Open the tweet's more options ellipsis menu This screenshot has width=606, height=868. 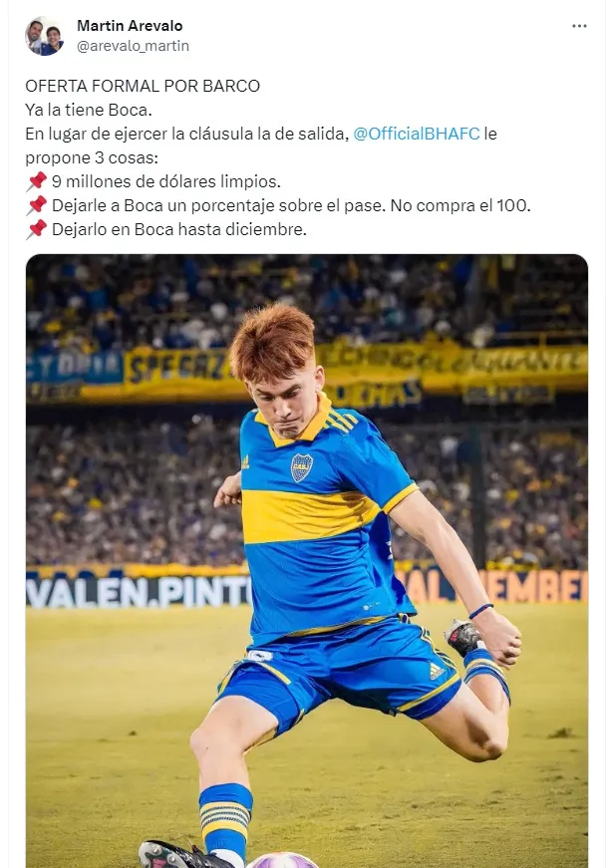579,26
